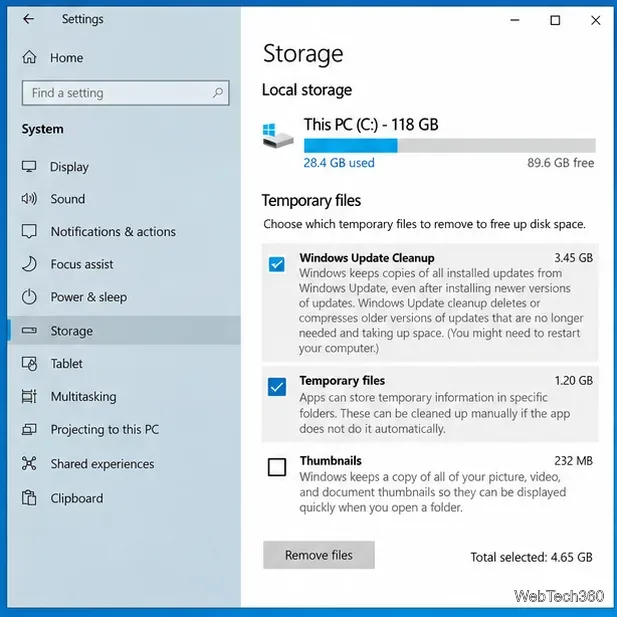This screenshot has height=617, width=617.
Task: Click the search magnifier icon
Action: click(218, 93)
